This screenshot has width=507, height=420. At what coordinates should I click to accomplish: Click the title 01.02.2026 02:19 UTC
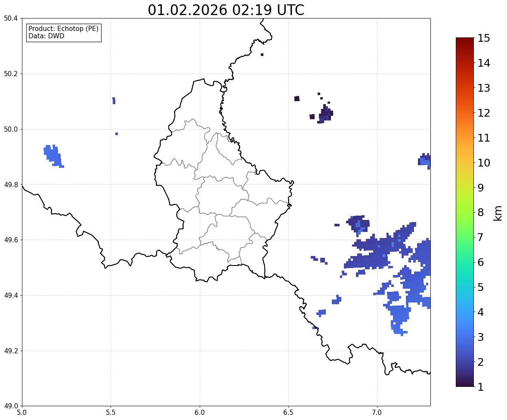point(226,10)
